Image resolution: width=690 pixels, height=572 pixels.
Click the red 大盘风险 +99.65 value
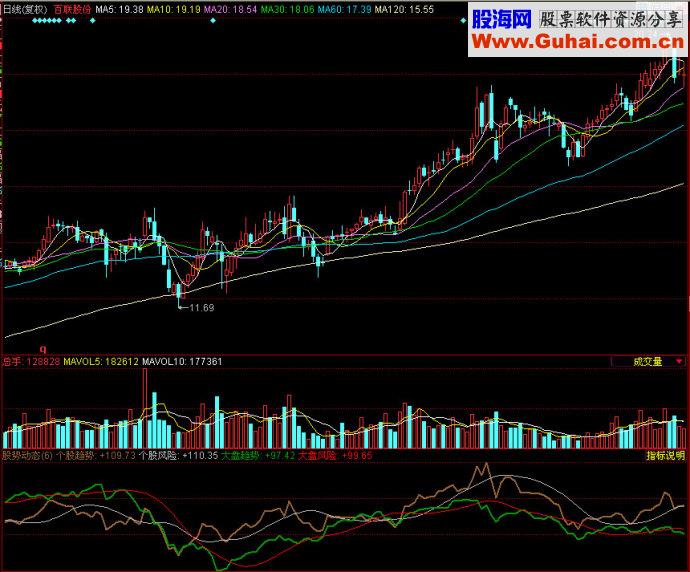pyautogui.click(x=335, y=455)
